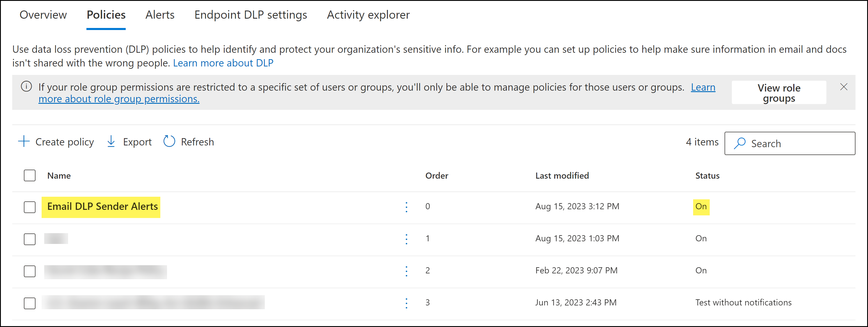Dismiss the role group info banner
This screenshot has height=327, width=868.
(x=843, y=87)
